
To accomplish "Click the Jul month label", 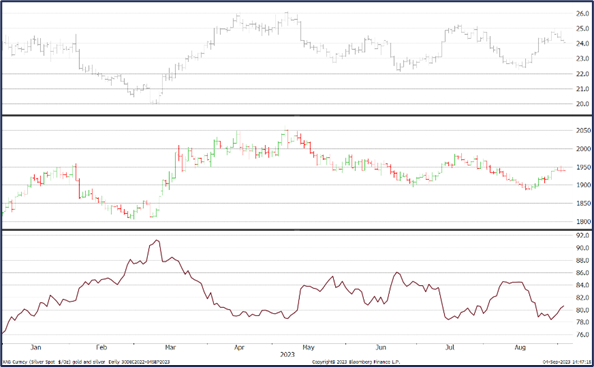I will [450, 347].
